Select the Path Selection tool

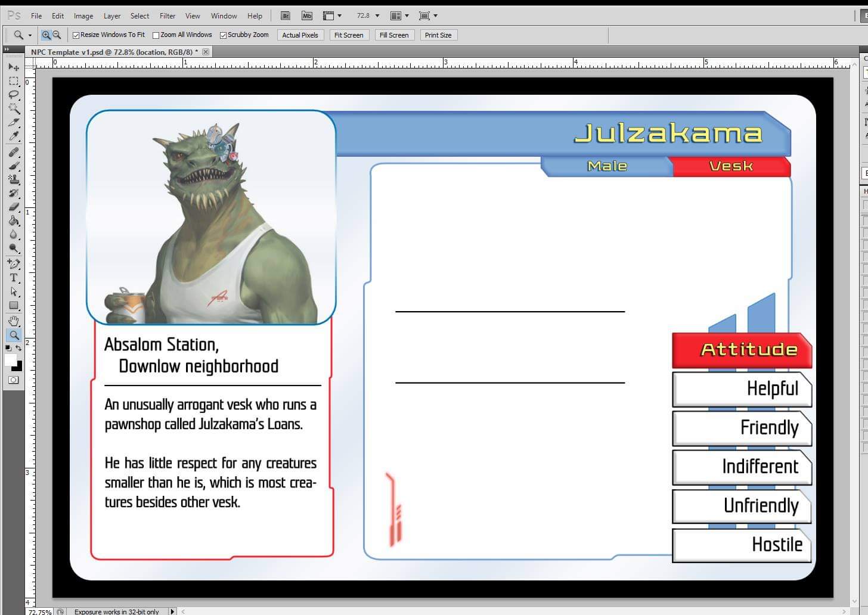(13, 292)
